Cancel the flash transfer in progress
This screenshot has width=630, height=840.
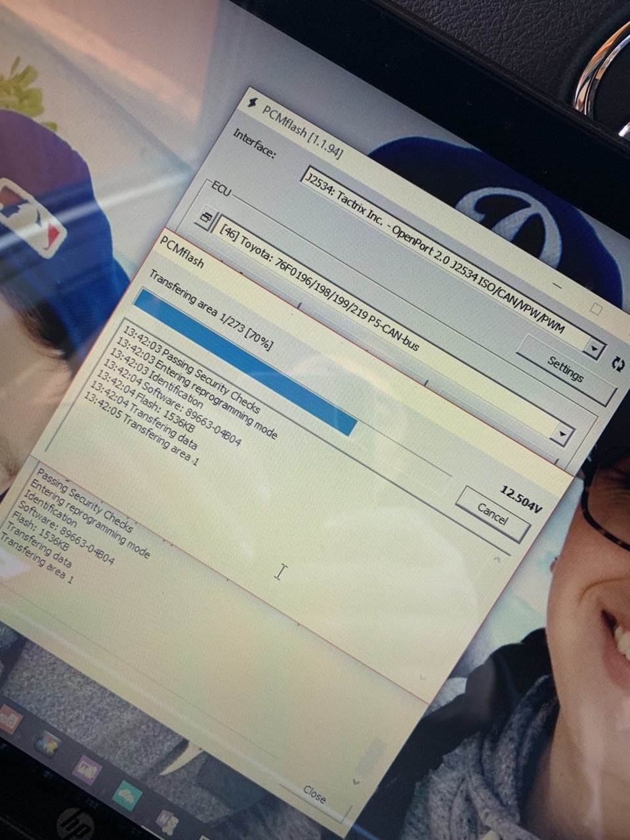click(x=493, y=514)
